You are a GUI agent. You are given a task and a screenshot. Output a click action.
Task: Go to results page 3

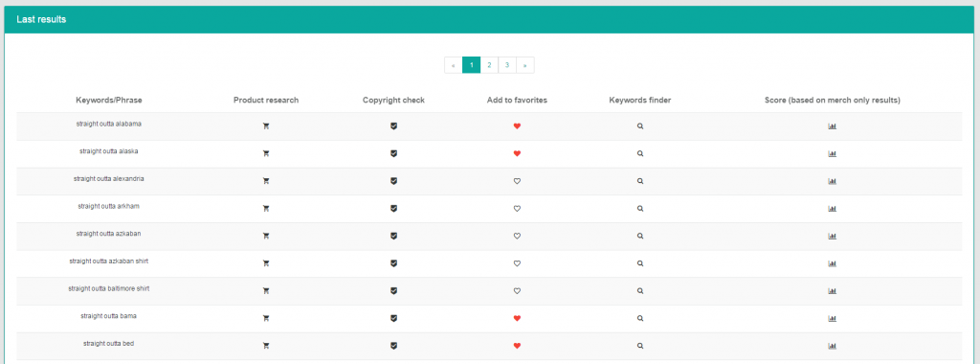click(507, 65)
